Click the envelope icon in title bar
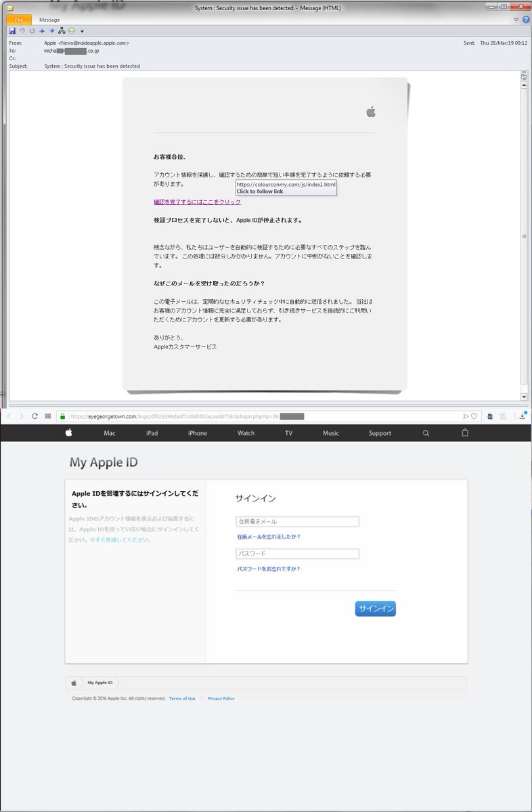Viewport: 532px width, 812px height. coord(10,7)
